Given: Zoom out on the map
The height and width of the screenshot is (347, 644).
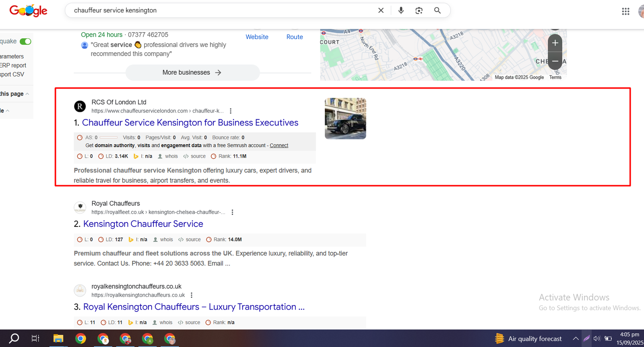Looking at the screenshot, I should click(x=555, y=61).
